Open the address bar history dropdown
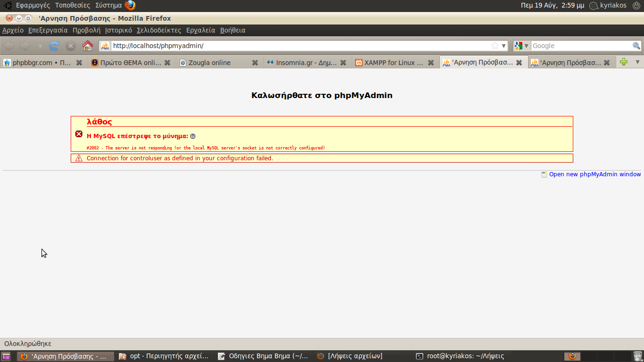The height and width of the screenshot is (362, 644). coord(504,46)
